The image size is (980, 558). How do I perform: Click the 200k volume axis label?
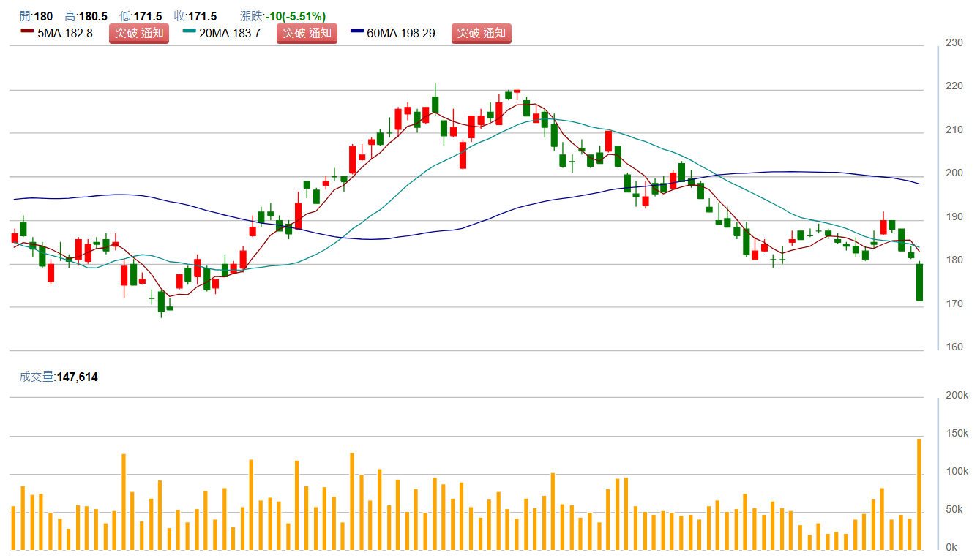(x=957, y=396)
